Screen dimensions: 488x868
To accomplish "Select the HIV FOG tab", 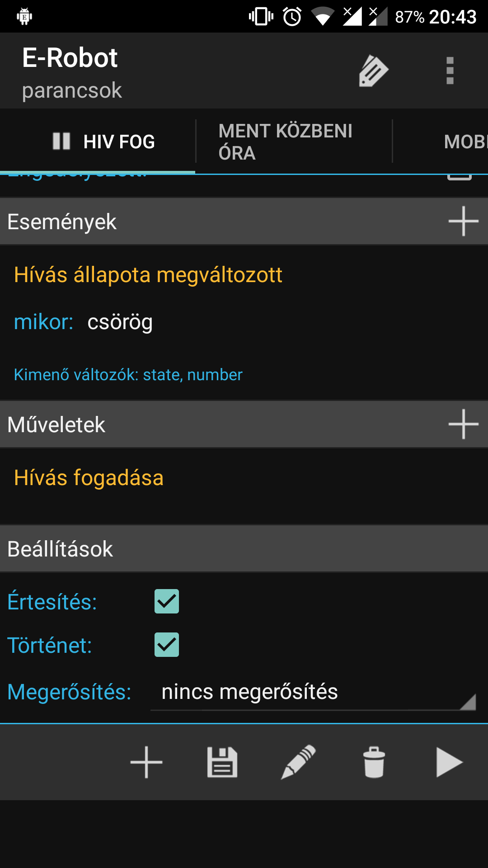I will pos(104,142).
